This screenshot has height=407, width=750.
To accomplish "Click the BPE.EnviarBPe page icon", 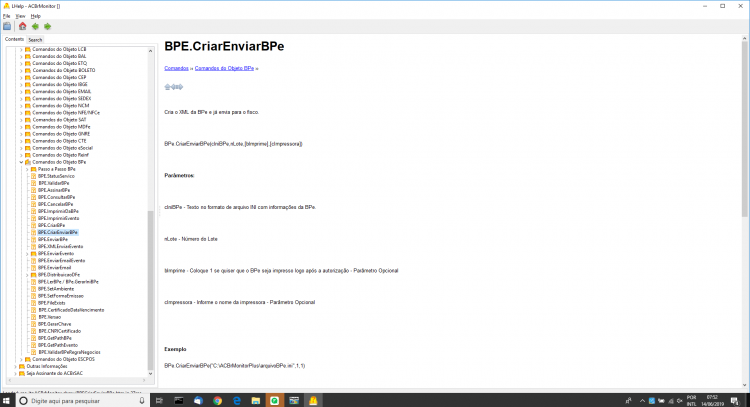I will [33, 239].
